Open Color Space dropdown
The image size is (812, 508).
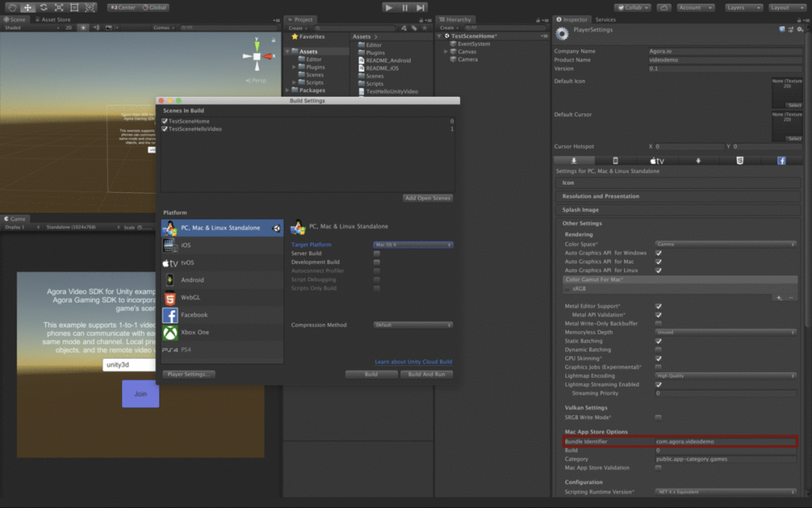pos(726,244)
